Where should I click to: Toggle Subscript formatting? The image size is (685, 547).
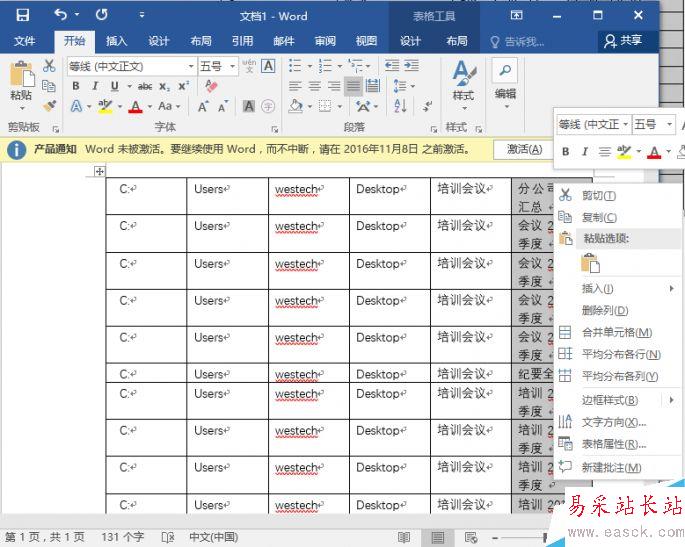[x=164, y=87]
